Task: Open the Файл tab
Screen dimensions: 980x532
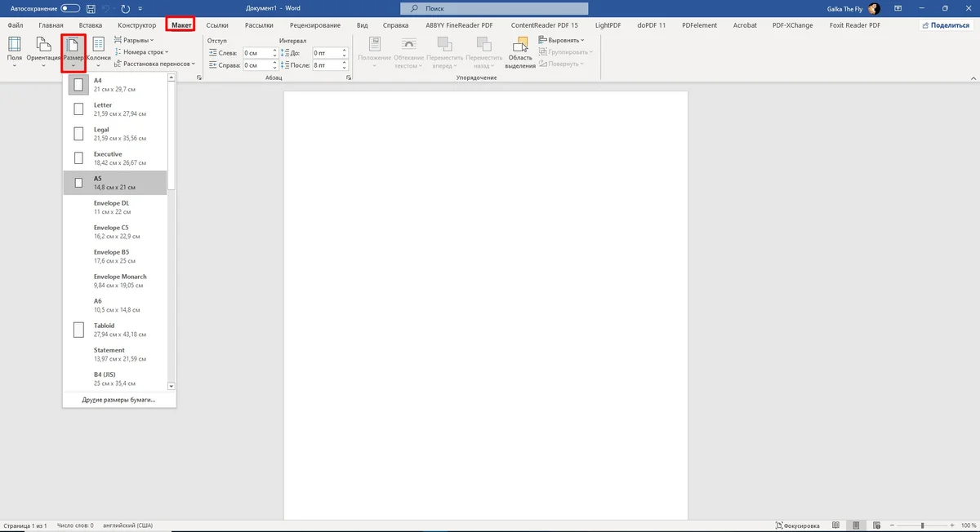Action: 16,25
